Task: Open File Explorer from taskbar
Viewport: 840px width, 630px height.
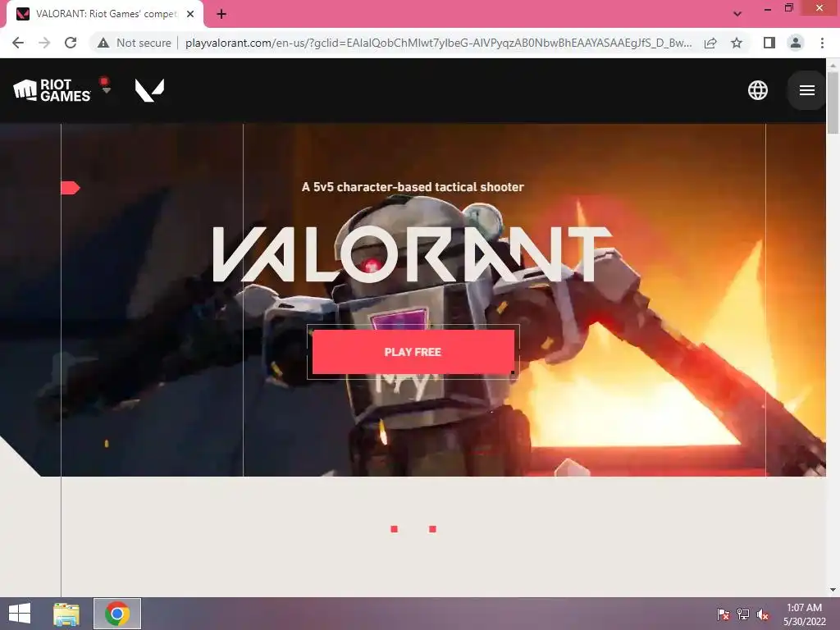Action: (x=66, y=614)
